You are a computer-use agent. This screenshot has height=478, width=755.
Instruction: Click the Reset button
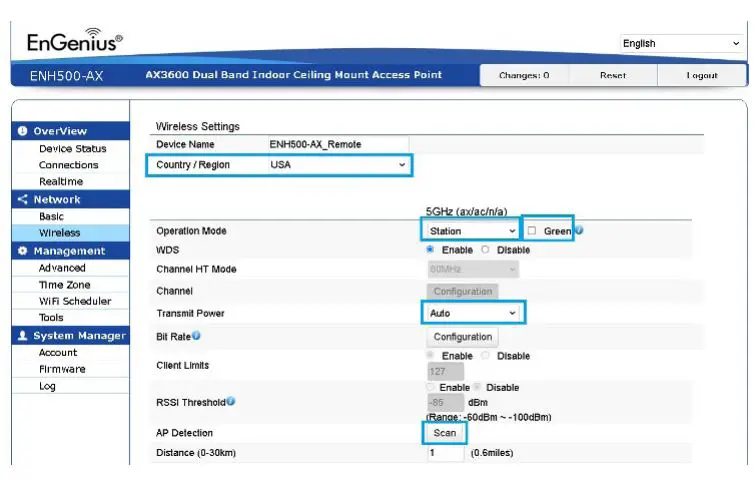(x=613, y=75)
